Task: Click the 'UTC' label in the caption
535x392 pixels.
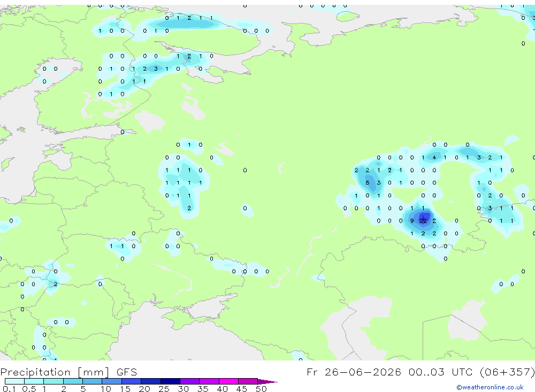Action: [462, 372]
